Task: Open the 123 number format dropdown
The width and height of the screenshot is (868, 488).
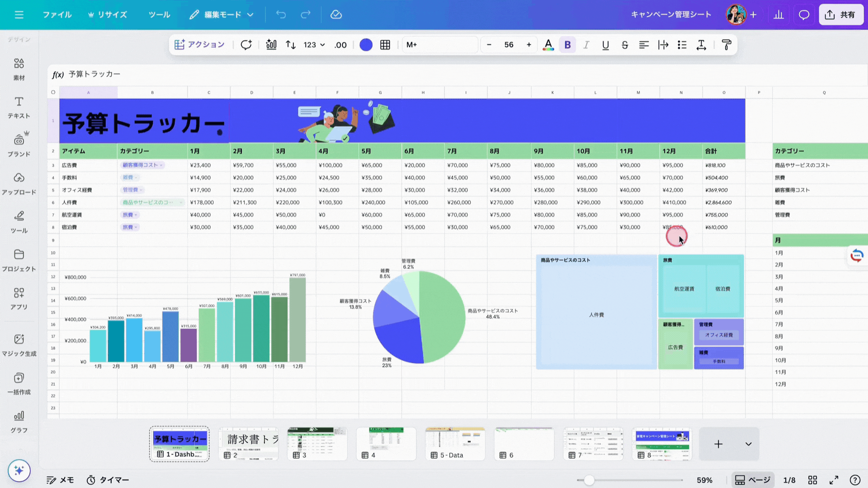Action: click(314, 45)
